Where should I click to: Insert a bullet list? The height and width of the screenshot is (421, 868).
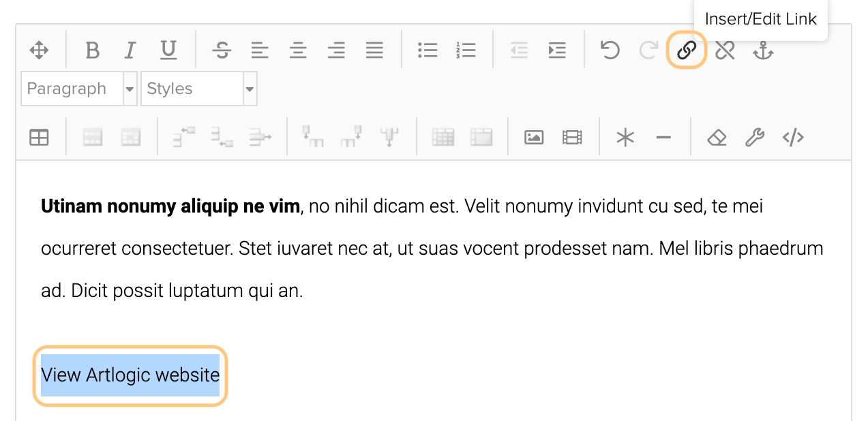pyautogui.click(x=428, y=50)
